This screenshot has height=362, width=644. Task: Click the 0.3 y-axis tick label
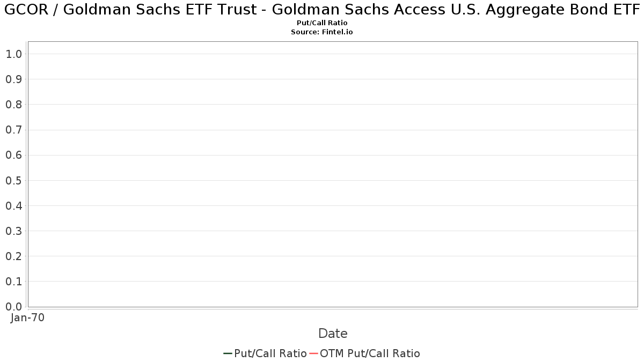13,231
